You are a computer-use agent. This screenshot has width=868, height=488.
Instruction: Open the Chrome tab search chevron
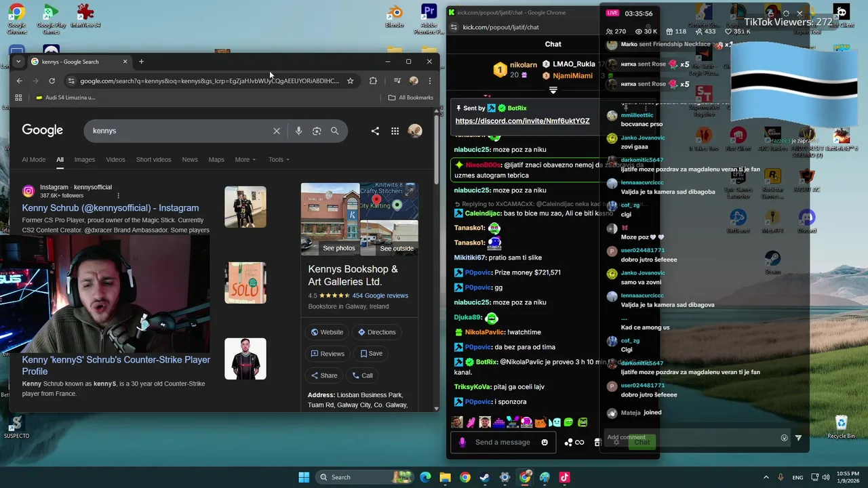coord(18,62)
